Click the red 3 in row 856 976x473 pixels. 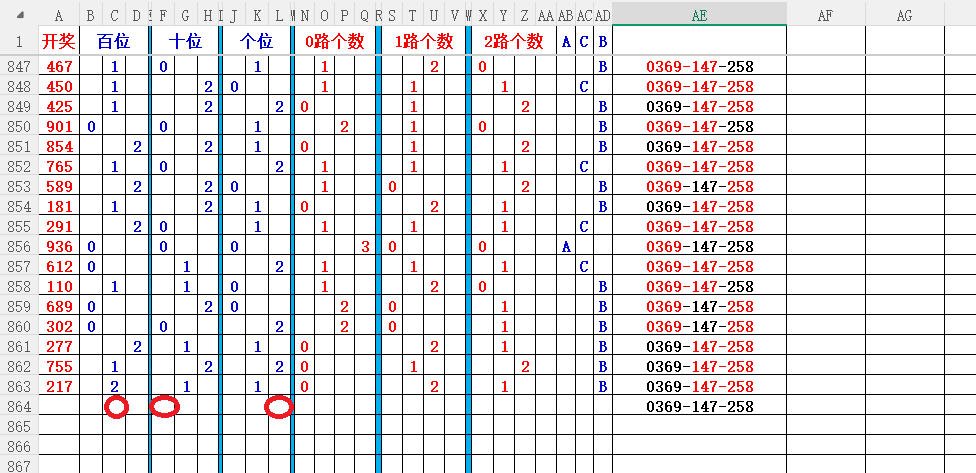[365, 247]
